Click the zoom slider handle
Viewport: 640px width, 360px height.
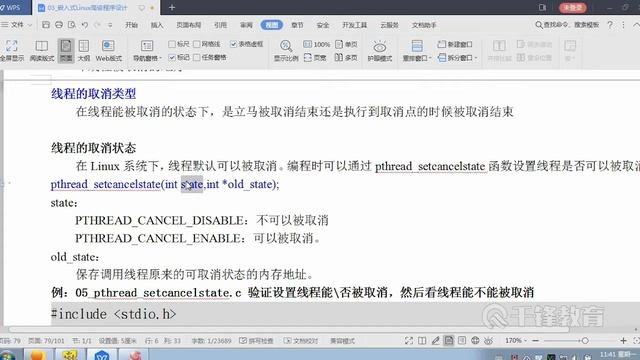click(x=585, y=340)
